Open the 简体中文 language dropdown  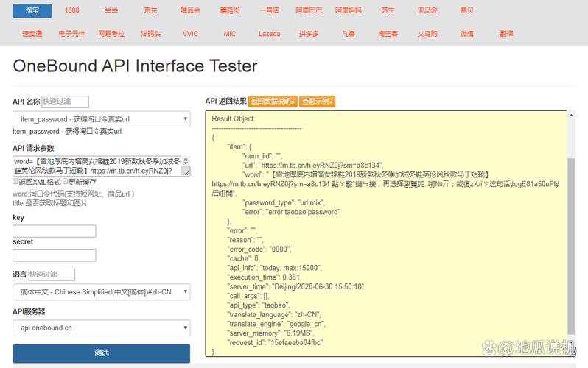(x=101, y=292)
